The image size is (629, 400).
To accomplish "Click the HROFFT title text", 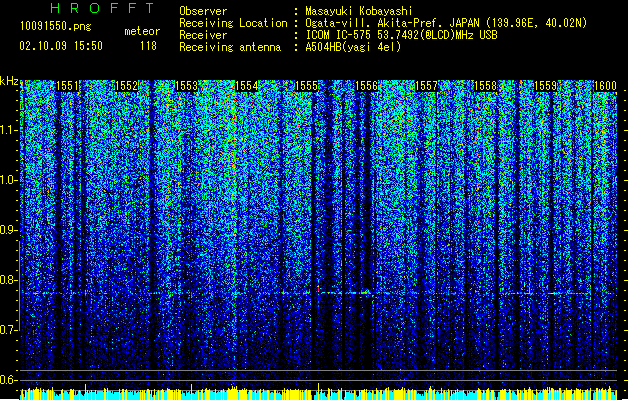I will (103, 8).
